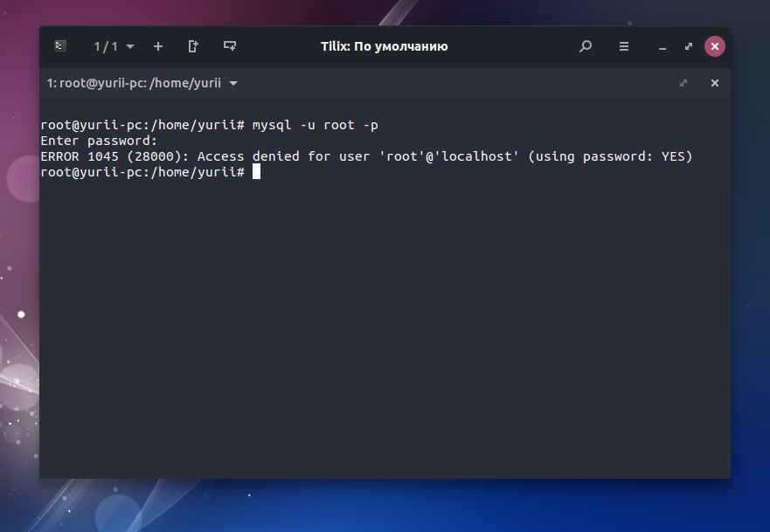Screen dimensions: 770x532
Task: Click the '(using password: YES)' text
Action: [x=610, y=156]
